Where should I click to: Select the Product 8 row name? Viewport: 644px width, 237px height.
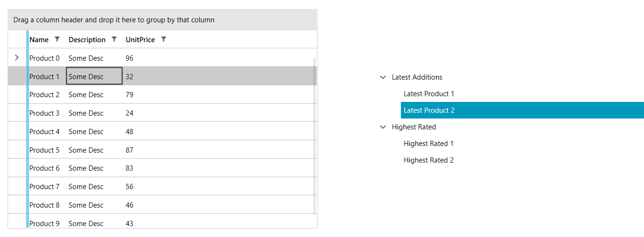click(45, 205)
